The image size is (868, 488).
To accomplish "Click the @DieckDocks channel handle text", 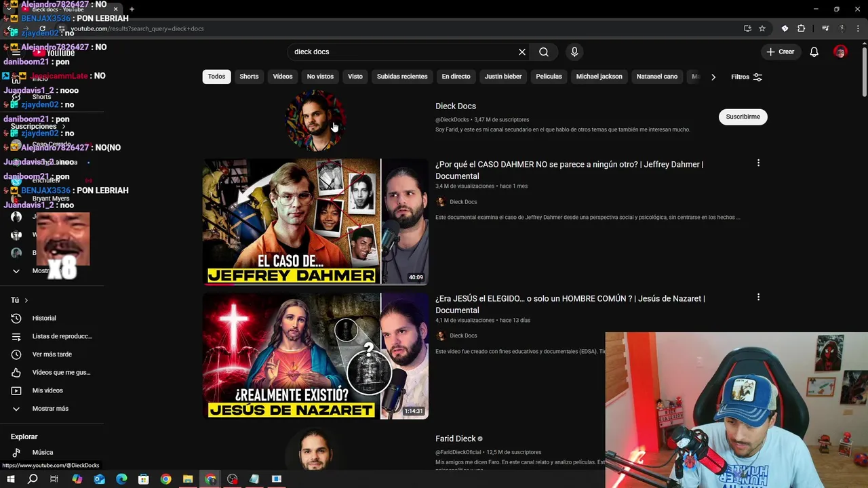I will pos(452,120).
